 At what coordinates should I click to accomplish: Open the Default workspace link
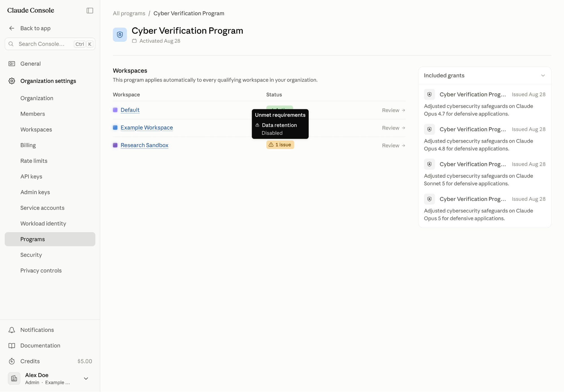130,110
